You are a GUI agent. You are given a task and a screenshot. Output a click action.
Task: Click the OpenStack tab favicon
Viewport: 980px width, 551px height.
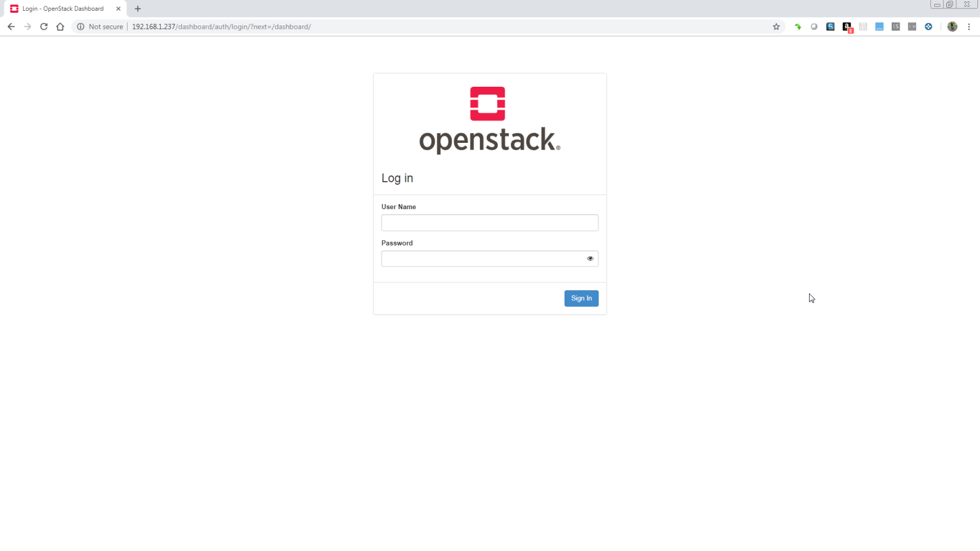(x=14, y=9)
